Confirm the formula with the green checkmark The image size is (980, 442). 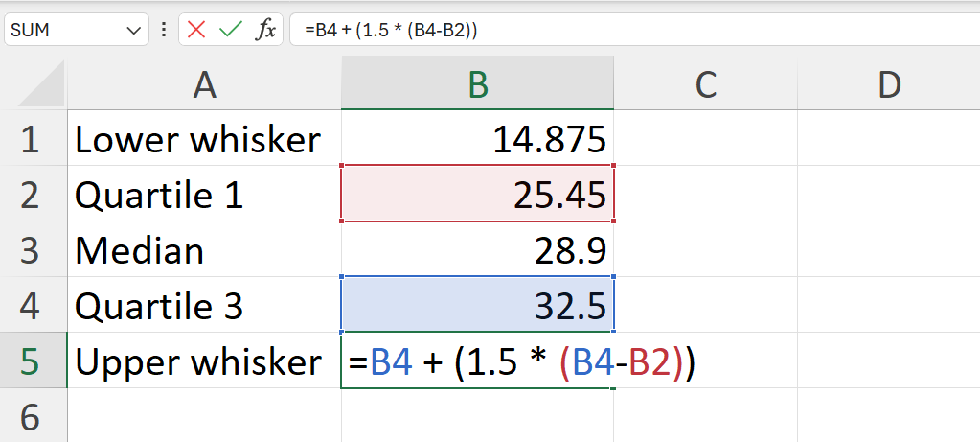tap(231, 30)
